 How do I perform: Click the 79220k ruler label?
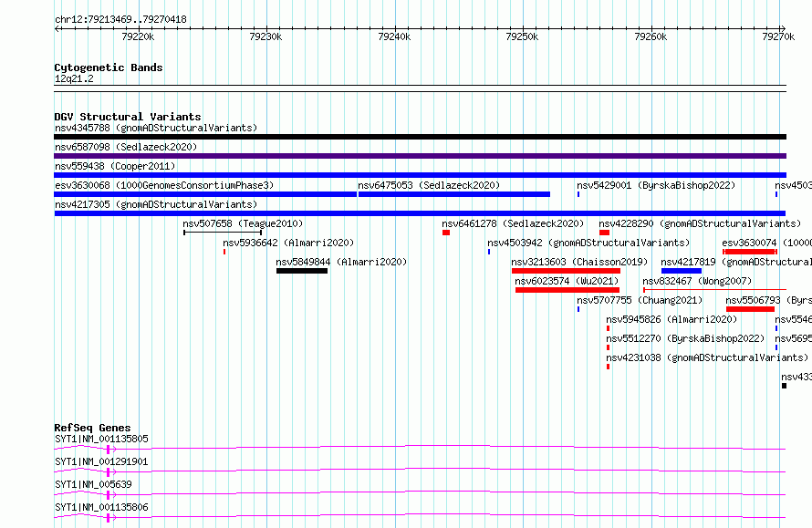[x=138, y=36]
